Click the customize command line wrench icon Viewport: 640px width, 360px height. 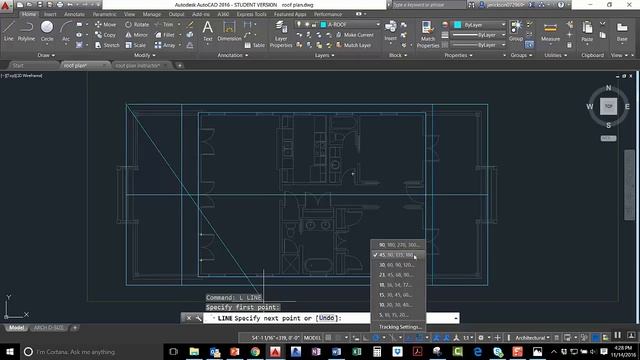coord(198,318)
